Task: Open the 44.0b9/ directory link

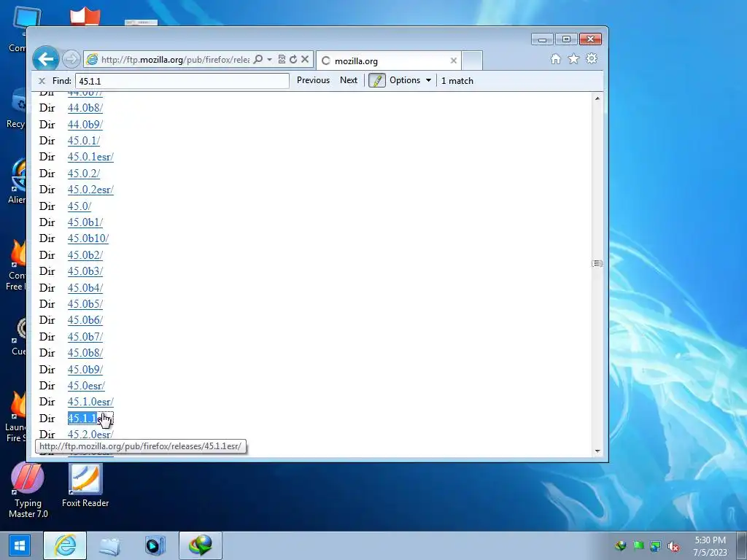Action: 85,125
